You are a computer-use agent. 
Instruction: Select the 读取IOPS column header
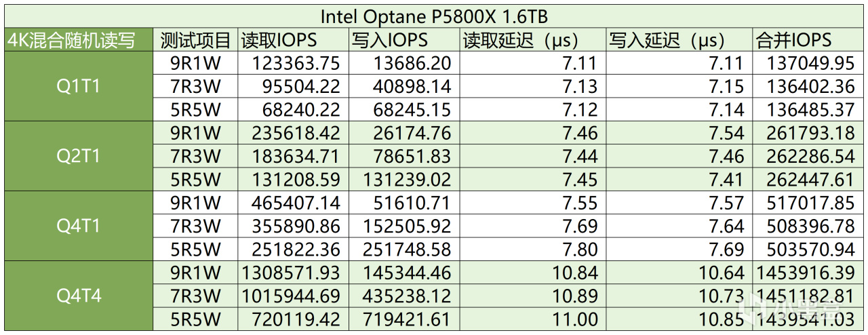click(294, 40)
